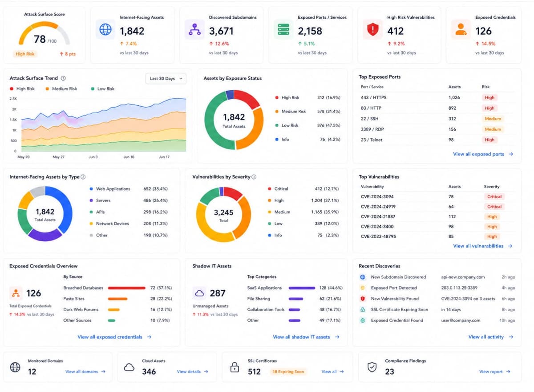This screenshot has height=392, width=534.
Task: Click the orange icon beside 126 credentials
Action: [16, 293]
